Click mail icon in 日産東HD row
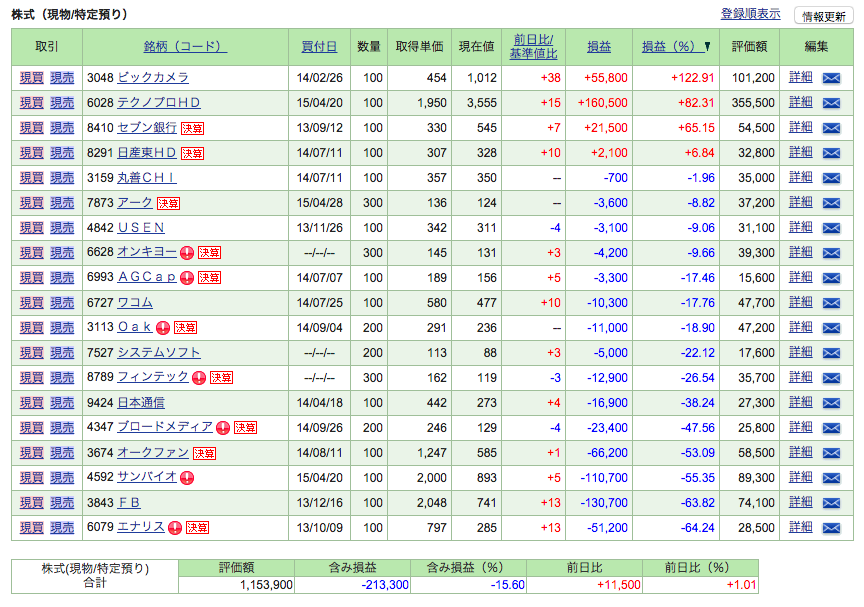The height and width of the screenshot is (607, 864). tap(831, 153)
